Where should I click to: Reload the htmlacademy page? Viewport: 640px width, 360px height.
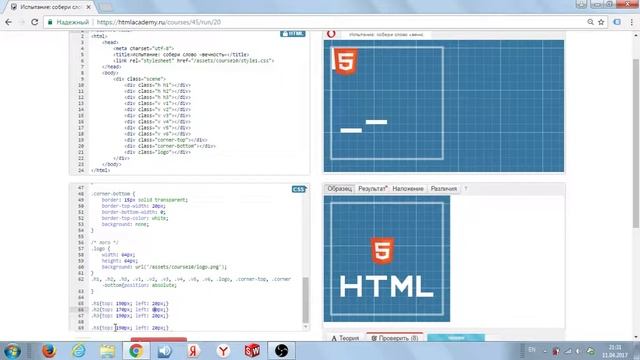[35, 22]
